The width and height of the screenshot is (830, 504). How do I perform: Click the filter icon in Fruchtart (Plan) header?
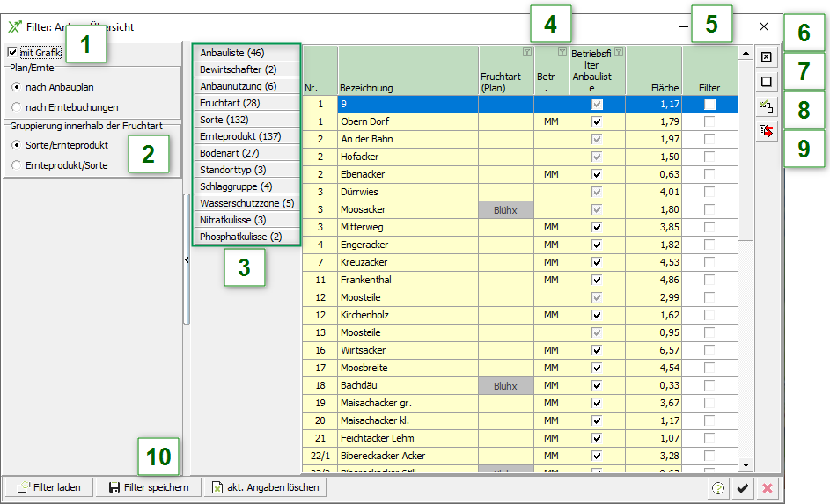pyautogui.click(x=526, y=53)
